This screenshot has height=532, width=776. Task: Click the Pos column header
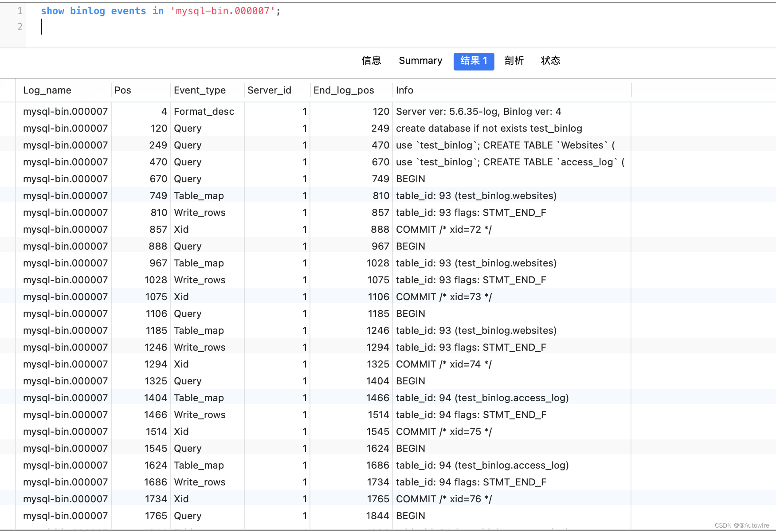pyautogui.click(x=141, y=90)
